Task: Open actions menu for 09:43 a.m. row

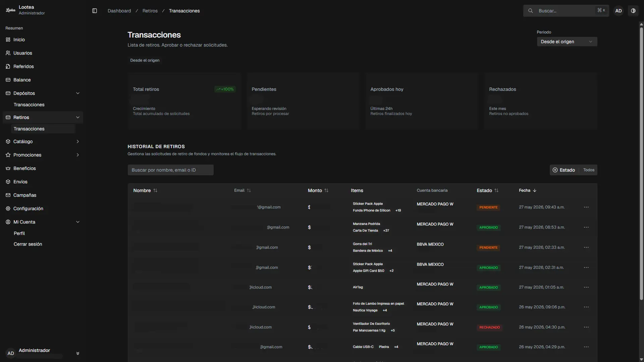Action: pyautogui.click(x=586, y=207)
